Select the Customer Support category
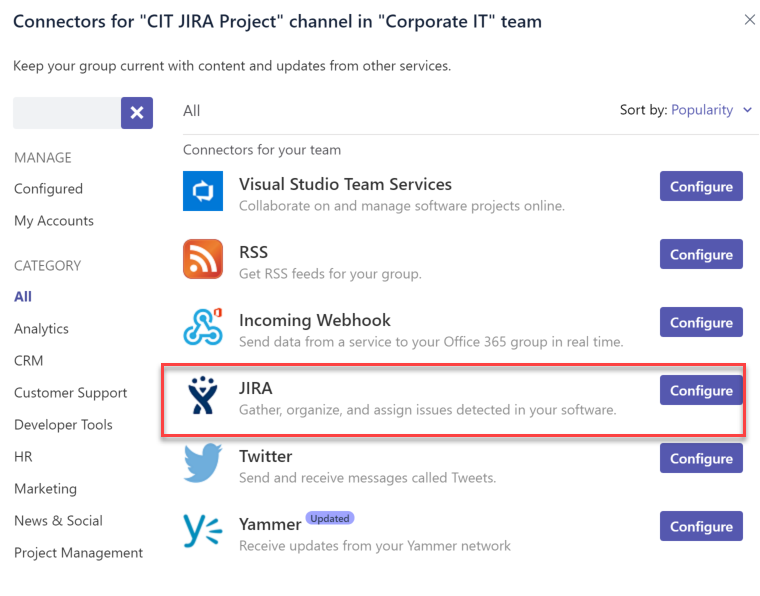The image size is (760, 596). [70, 392]
